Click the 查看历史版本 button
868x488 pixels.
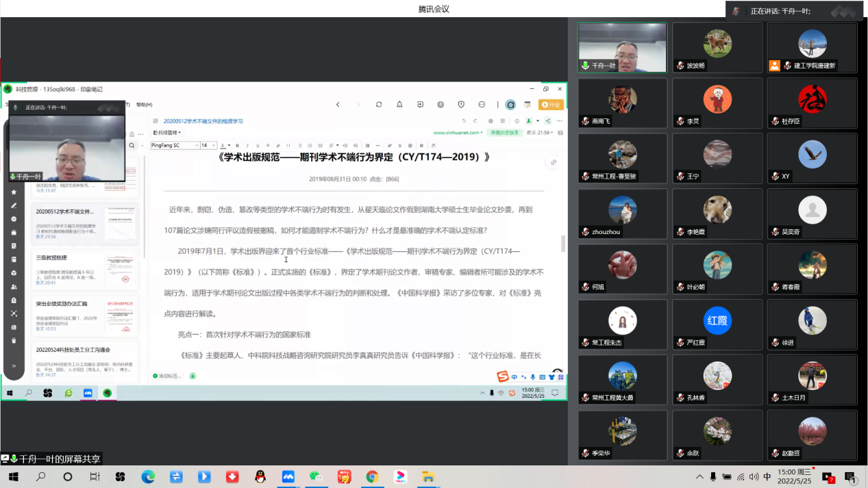504,133
